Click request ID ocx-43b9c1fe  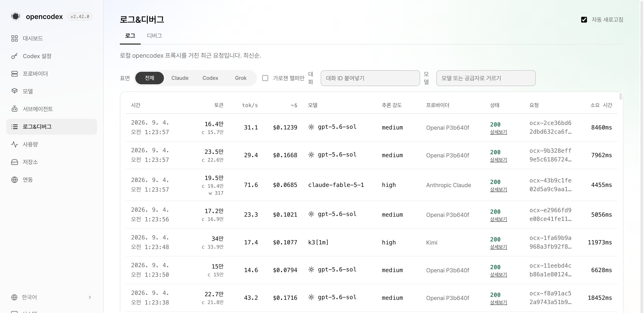coord(550,185)
